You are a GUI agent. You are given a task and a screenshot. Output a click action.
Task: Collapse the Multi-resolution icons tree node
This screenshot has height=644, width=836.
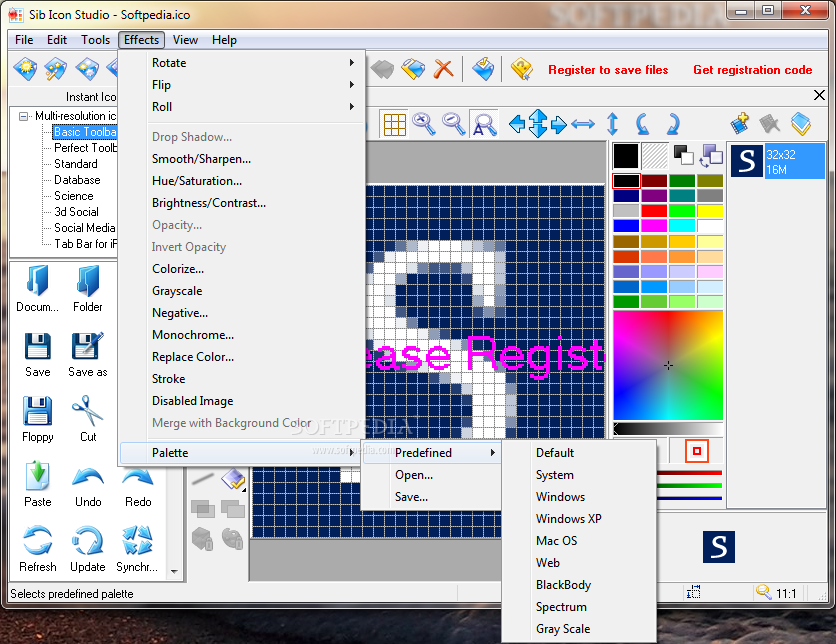(x=23, y=116)
